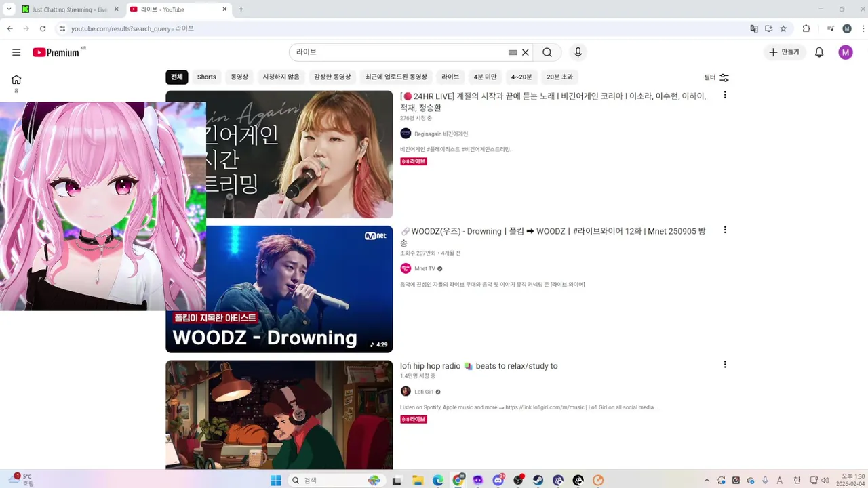Open Steam from the taskbar

pos(538,481)
